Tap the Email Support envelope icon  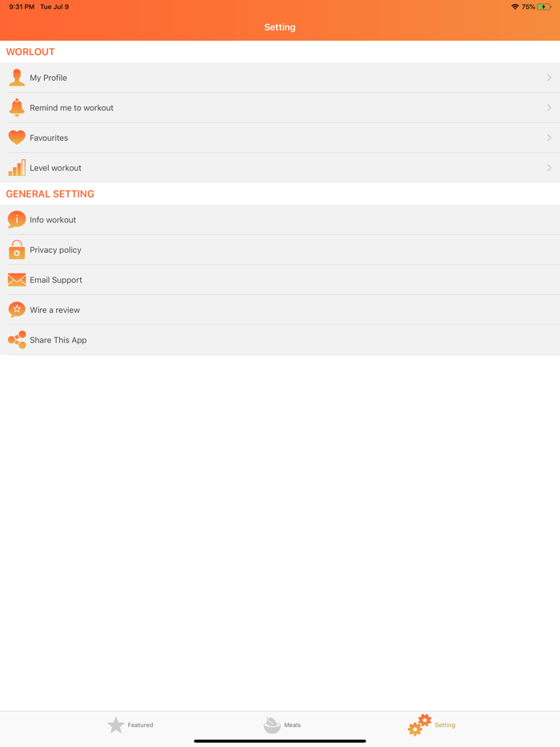[x=17, y=280]
